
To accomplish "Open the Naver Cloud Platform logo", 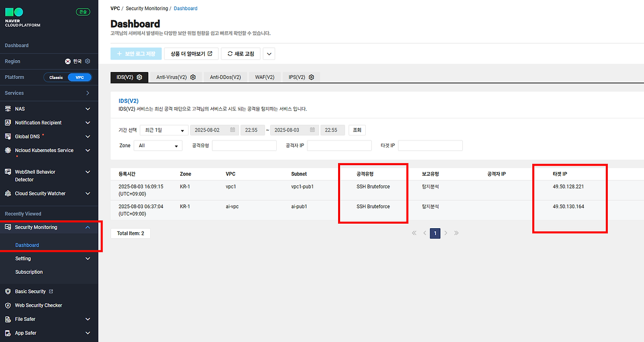I will click(23, 17).
